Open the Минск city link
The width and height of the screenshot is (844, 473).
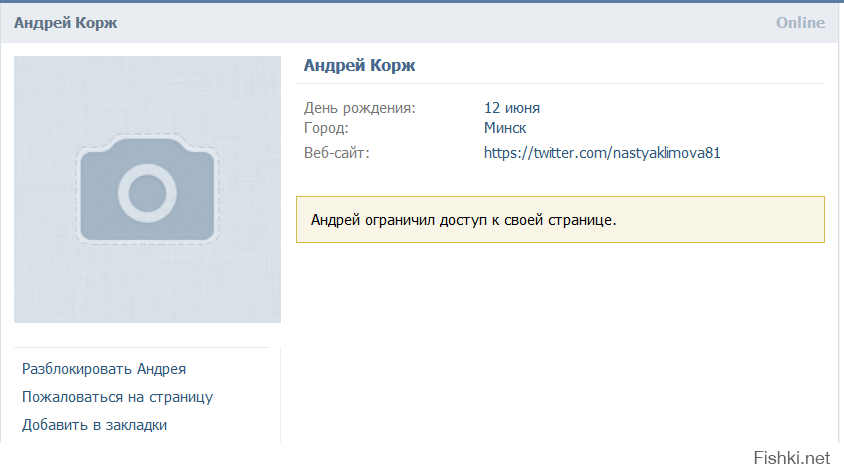(x=504, y=128)
